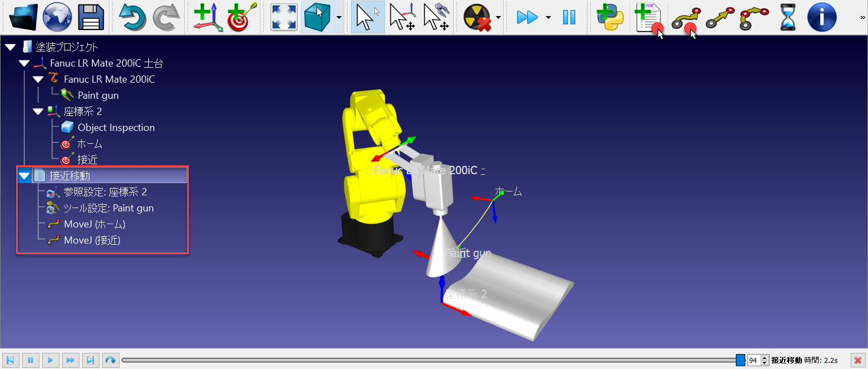The width and height of the screenshot is (868, 369).
Task: Activate the select arrow cursor tool
Action: click(x=367, y=17)
